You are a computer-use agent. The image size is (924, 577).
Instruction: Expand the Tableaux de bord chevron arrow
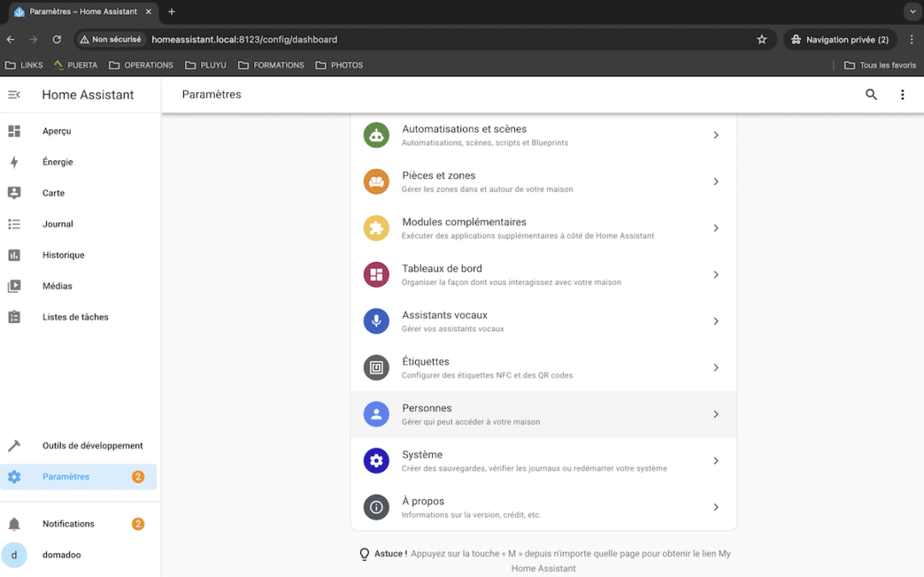[716, 275]
